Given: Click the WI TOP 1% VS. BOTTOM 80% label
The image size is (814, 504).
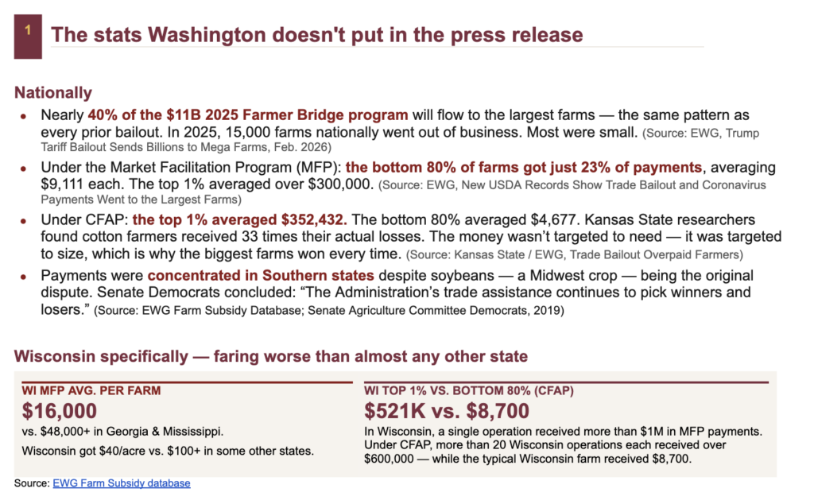Looking at the screenshot, I should [x=469, y=390].
